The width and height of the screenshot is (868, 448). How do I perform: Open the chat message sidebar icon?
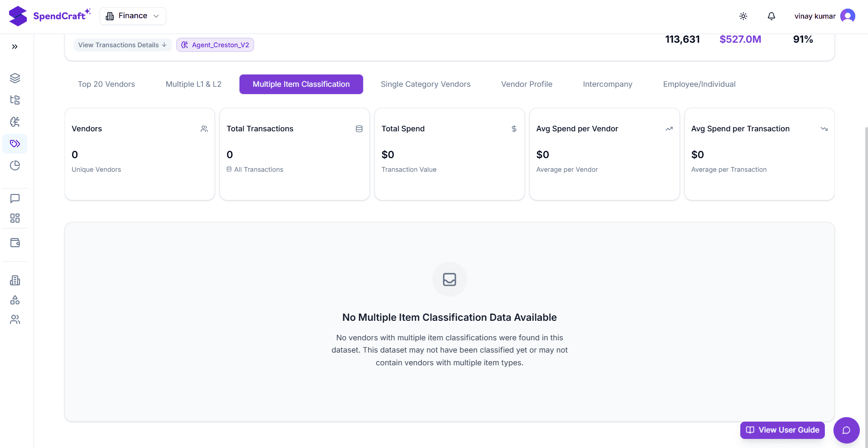click(x=15, y=199)
